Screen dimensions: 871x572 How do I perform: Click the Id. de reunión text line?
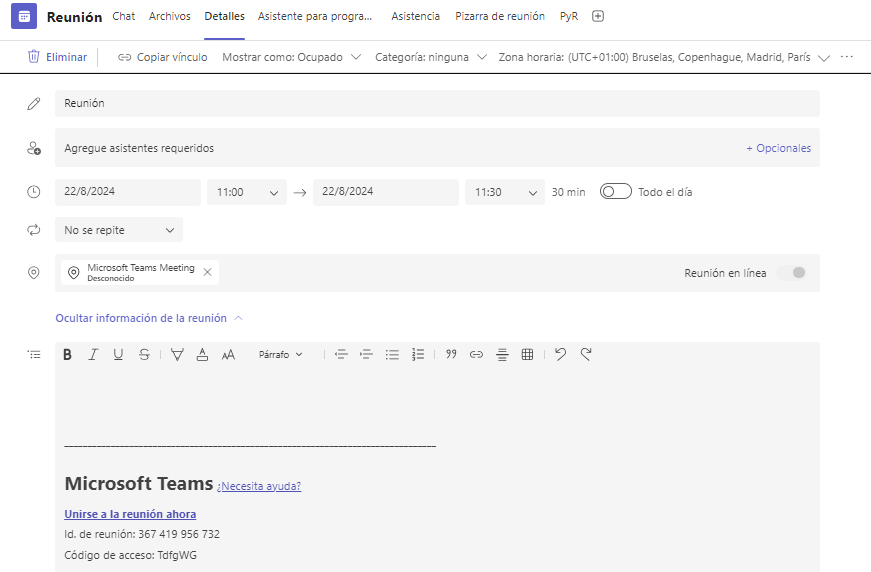[142, 534]
